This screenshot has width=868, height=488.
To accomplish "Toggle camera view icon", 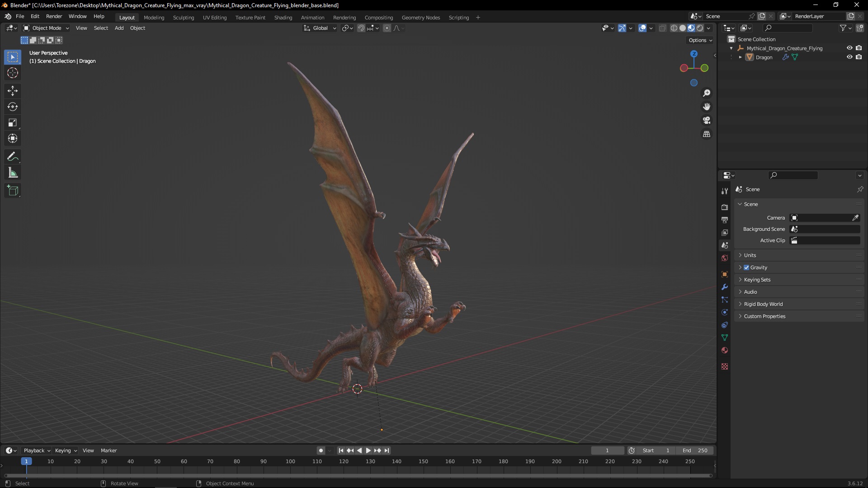I will click(707, 120).
